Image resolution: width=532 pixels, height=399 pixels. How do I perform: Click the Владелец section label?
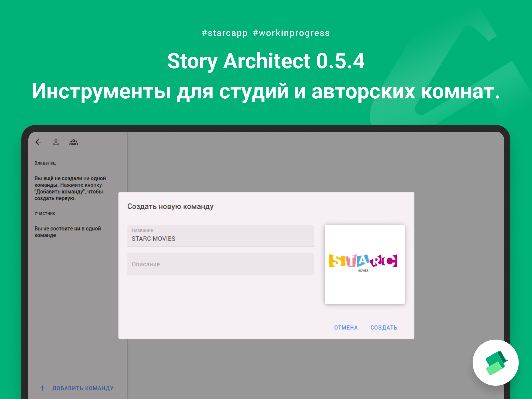click(45, 163)
